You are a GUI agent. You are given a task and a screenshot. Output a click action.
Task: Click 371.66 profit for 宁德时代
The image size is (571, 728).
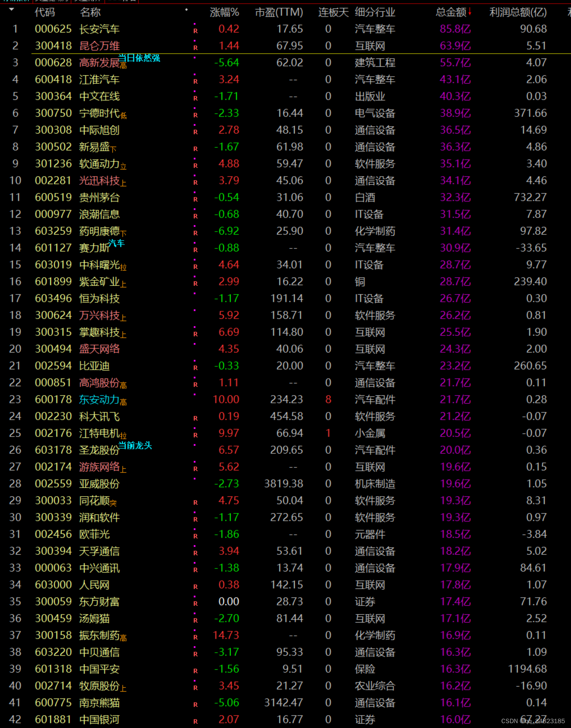click(530, 113)
